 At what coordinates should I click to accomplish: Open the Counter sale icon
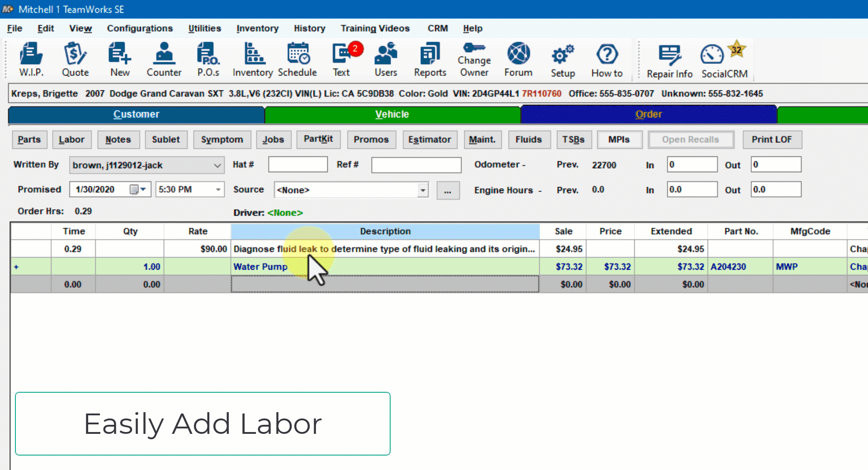pyautogui.click(x=164, y=59)
